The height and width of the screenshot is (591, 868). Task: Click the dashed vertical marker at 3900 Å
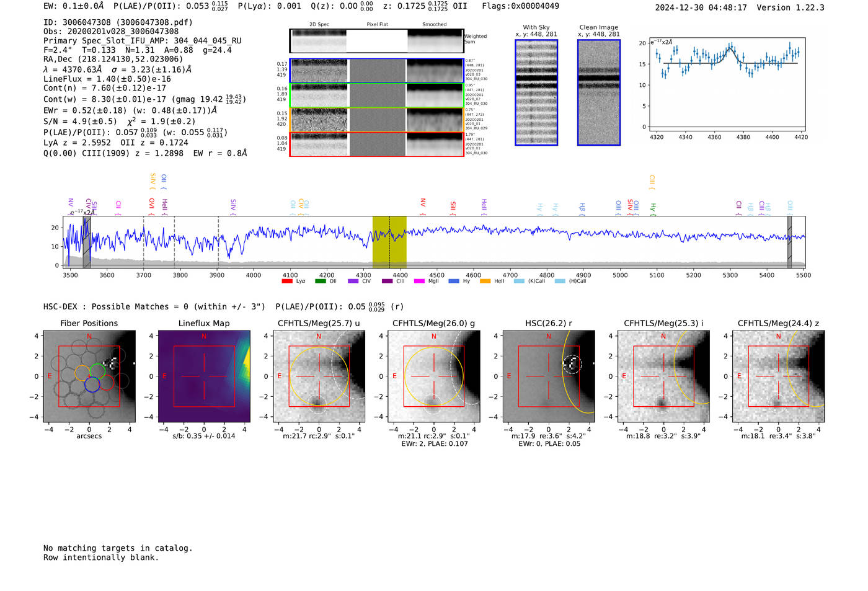tap(218, 242)
